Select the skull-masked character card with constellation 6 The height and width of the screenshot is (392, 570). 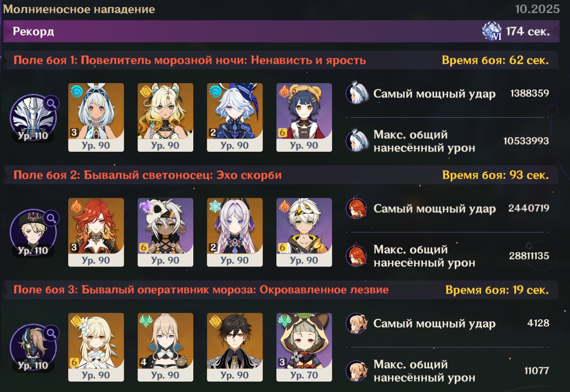165,232
